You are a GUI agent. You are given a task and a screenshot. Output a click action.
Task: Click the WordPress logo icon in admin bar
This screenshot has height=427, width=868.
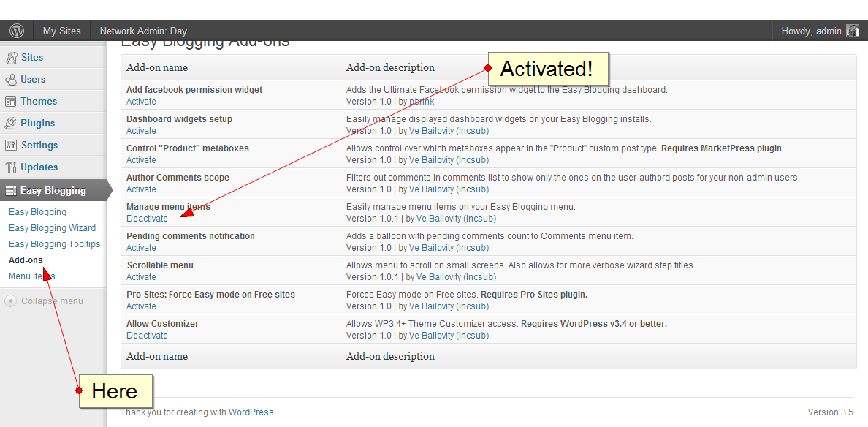pos(17,31)
